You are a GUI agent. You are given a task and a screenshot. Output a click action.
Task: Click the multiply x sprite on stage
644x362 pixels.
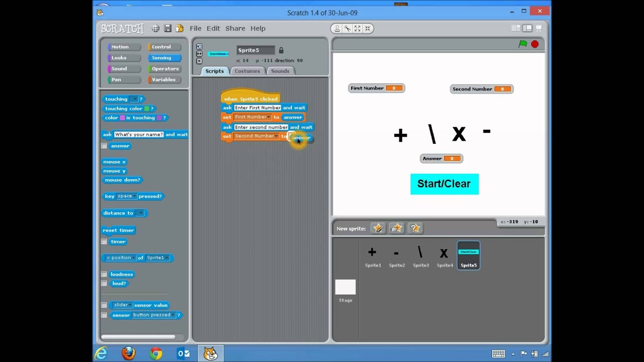click(459, 134)
